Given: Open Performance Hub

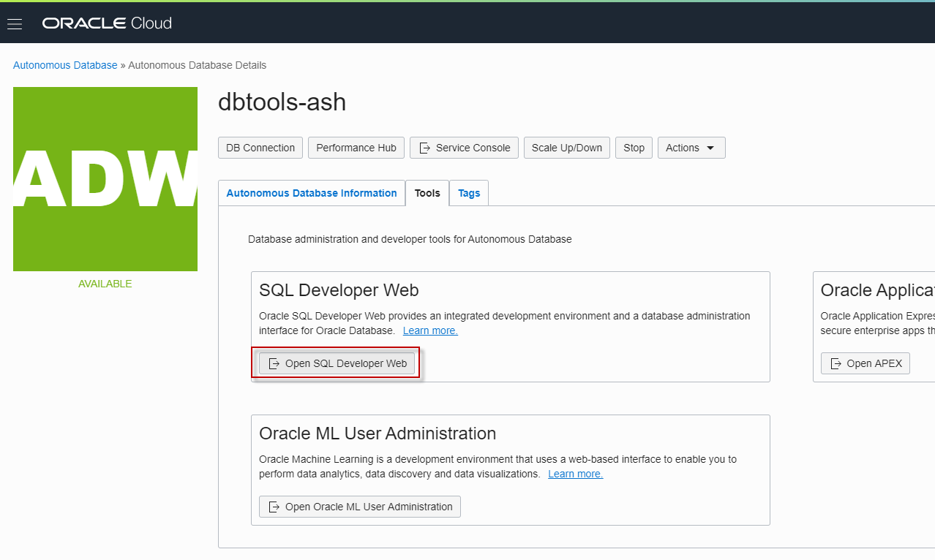Looking at the screenshot, I should 356,148.
